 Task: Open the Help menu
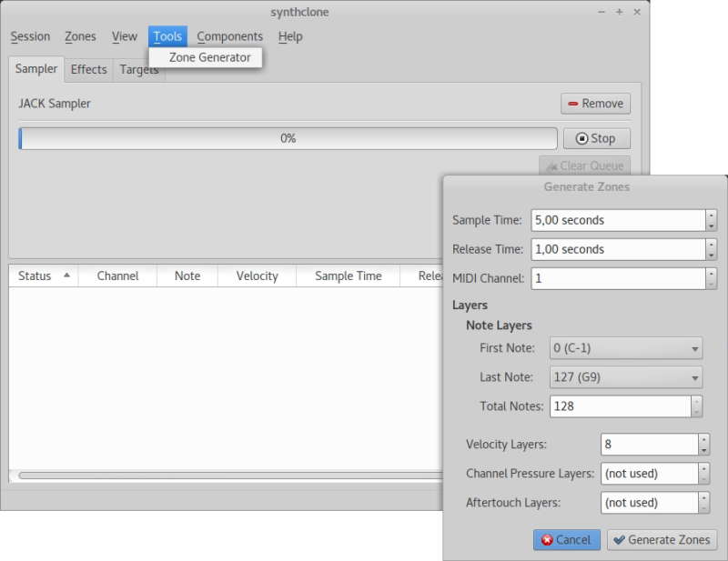pyautogui.click(x=290, y=36)
